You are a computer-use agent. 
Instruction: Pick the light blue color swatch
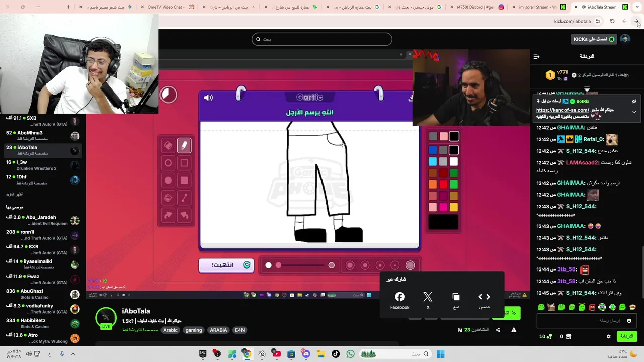(433, 161)
